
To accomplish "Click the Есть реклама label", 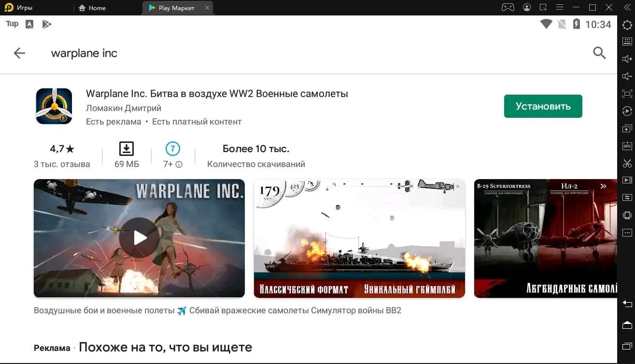I will (x=113, y=122).
